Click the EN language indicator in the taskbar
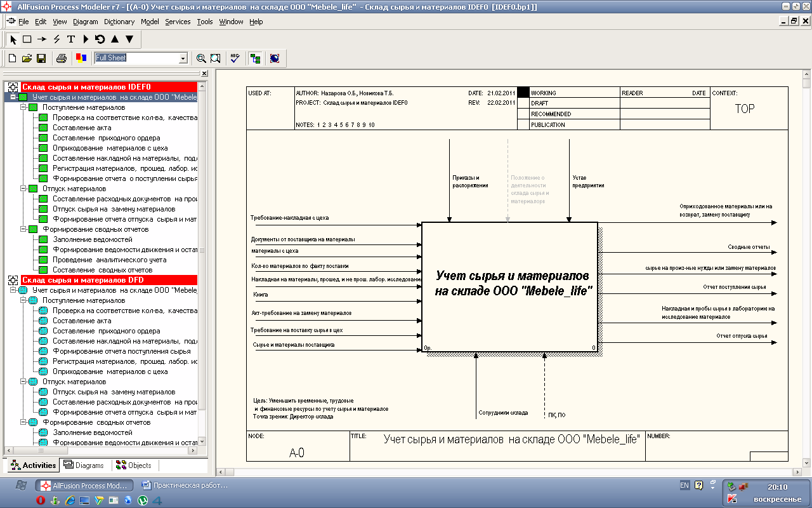 pyautogui.click(x=684, y=485)
